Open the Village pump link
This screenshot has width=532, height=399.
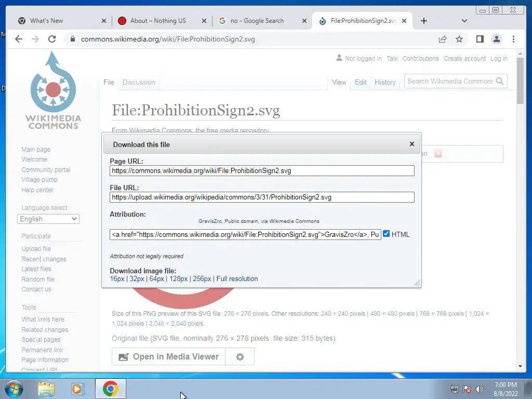[39, 180]
